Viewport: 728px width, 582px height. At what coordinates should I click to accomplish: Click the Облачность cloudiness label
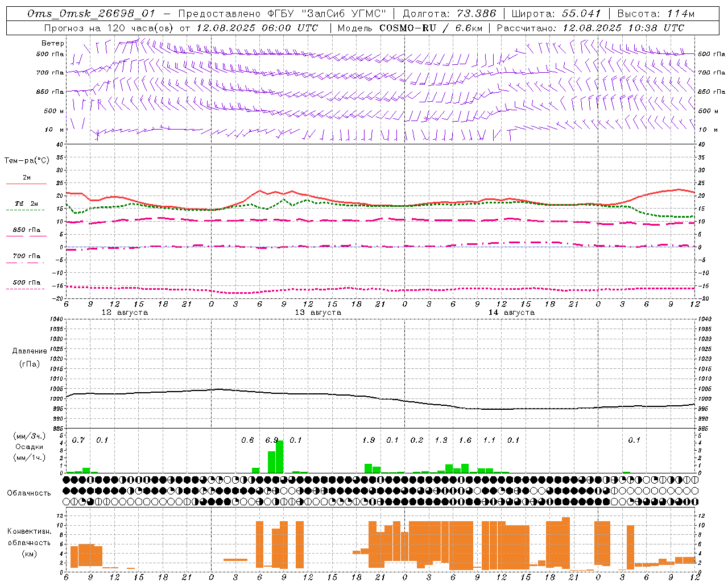[29, 493]
